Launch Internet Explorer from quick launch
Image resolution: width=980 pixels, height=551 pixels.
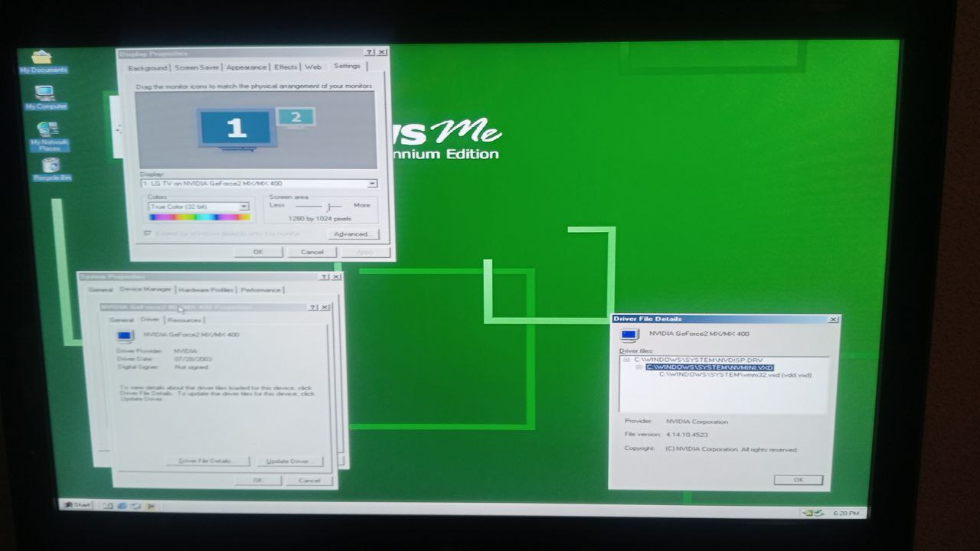point(122,506)
